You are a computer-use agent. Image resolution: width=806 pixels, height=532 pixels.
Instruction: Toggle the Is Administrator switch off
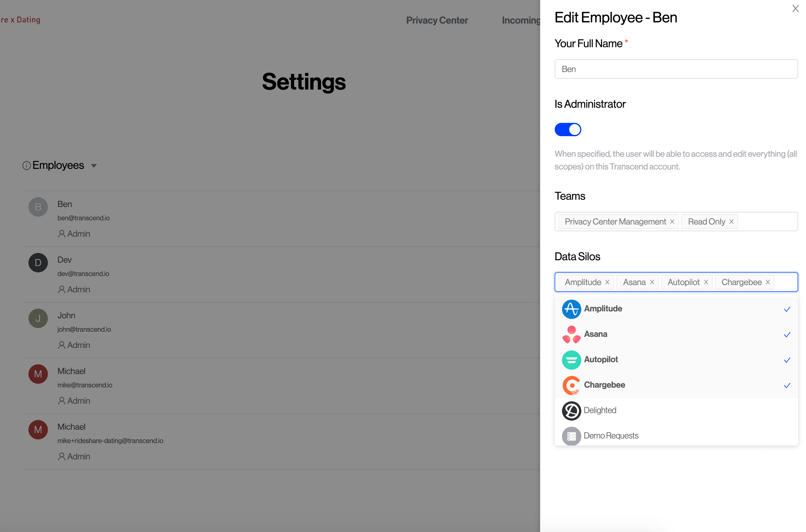click(567, 130)
